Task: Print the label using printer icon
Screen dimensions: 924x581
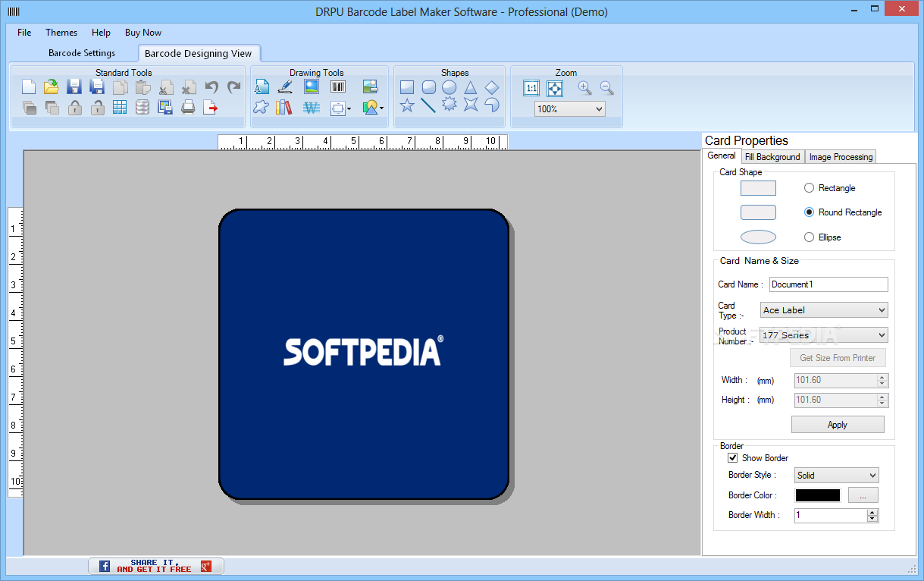Action: [x=188, y=107]
